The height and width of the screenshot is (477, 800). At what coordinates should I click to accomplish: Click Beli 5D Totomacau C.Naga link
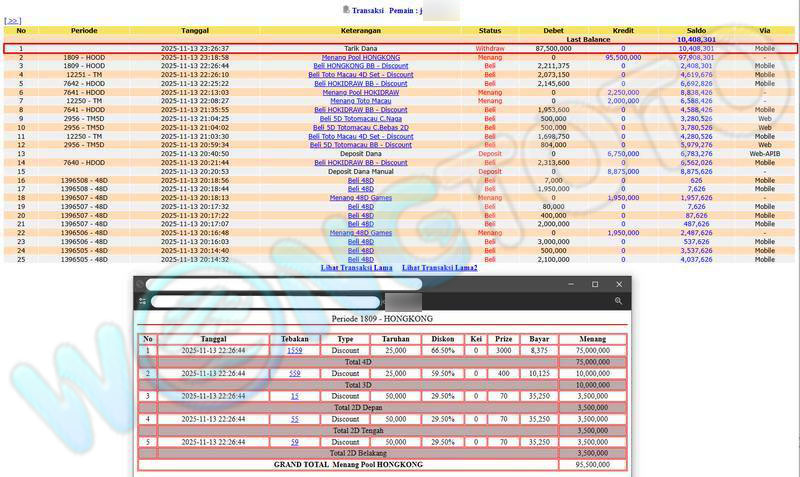point(361,119)
